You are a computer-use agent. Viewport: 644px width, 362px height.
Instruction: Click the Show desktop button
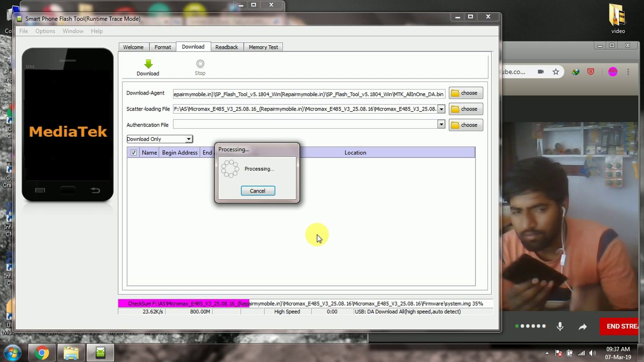pyautogui.click(x=640, y=353)
